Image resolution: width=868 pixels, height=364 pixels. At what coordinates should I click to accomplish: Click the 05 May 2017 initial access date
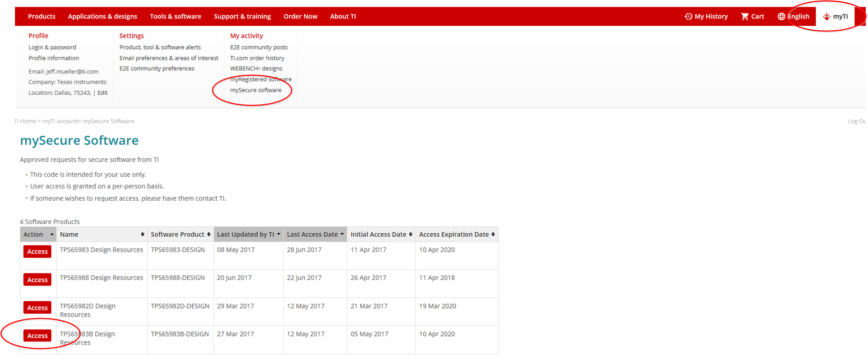coord(369,334)
